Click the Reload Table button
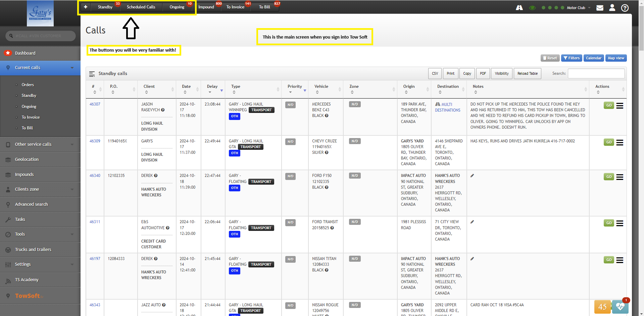 tap(528, 73)
